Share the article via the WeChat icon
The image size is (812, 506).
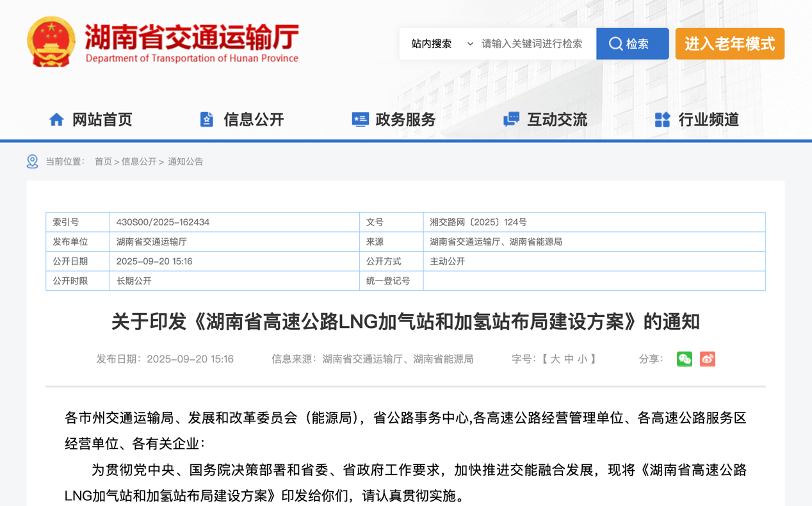684,359
